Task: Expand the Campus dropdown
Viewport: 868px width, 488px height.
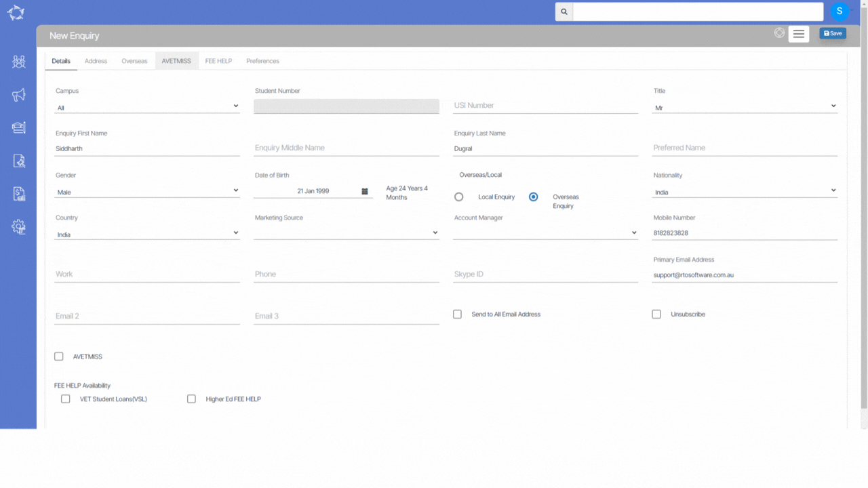Action: coord(147,107)
